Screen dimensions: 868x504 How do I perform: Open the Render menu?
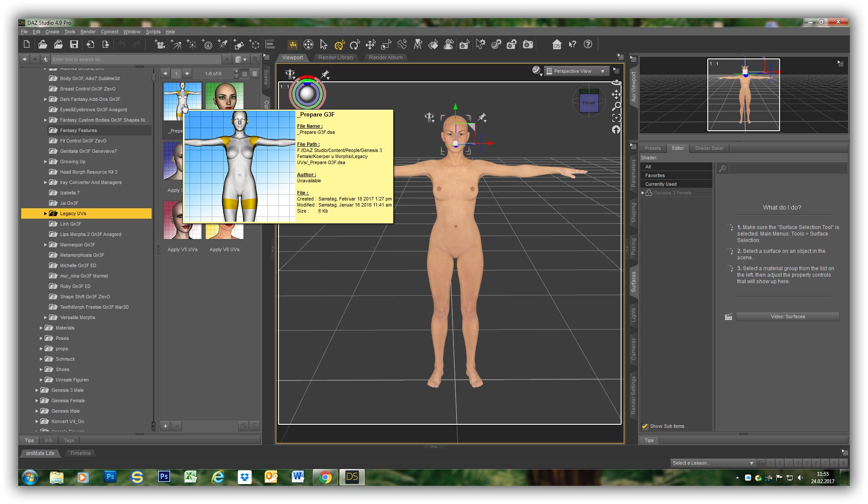[88, 32]
